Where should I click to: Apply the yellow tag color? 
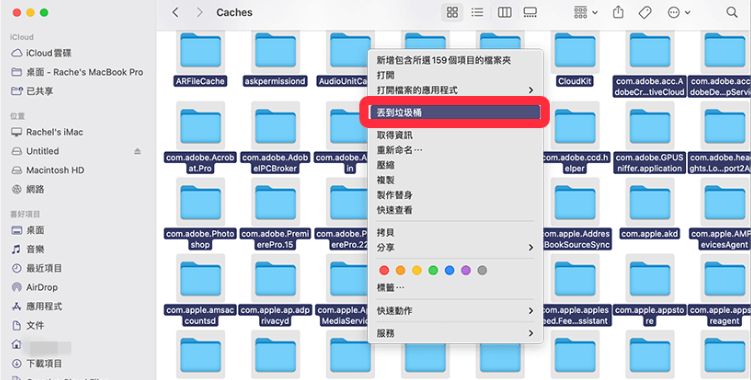coord(417,270)
